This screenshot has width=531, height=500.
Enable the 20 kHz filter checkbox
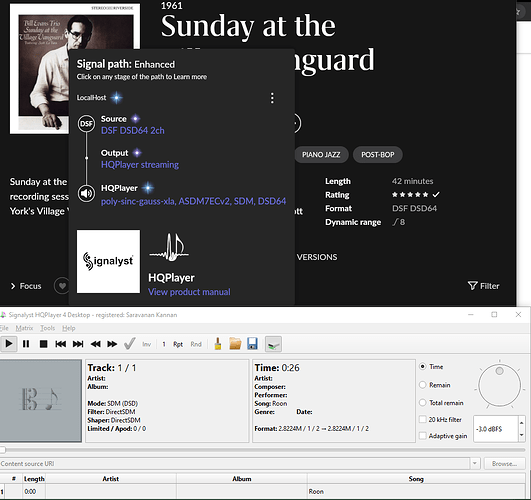423,419
